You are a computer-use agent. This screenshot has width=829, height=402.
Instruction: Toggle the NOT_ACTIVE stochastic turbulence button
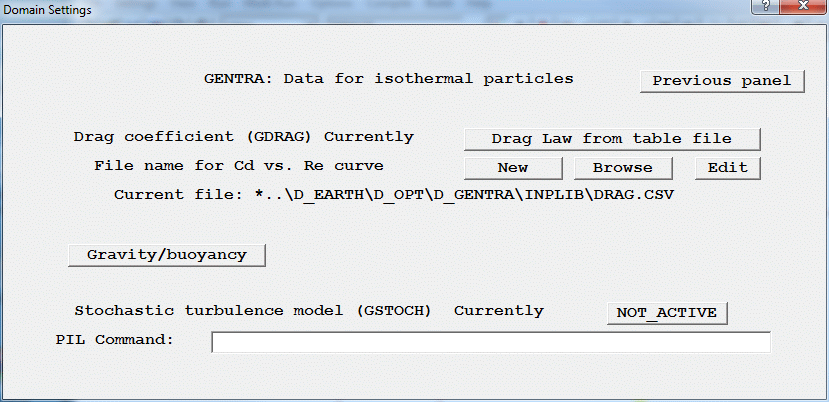[x=666, y=312]
